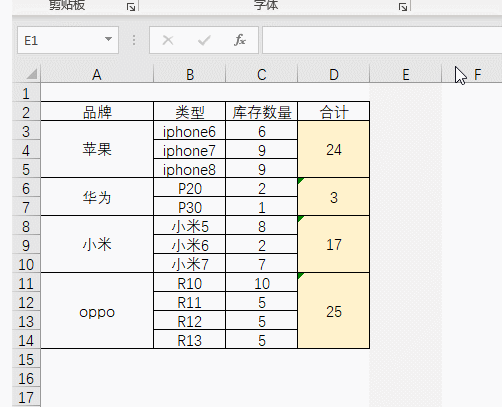Click the R12 cell
502x407 pixels.
pos(190,320)
